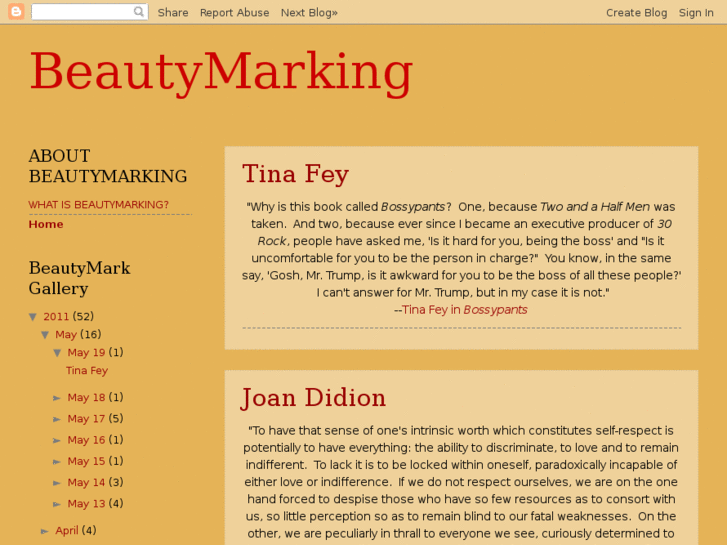
Task: Click Create Blog in the navbar
Action: coord(637,13)
